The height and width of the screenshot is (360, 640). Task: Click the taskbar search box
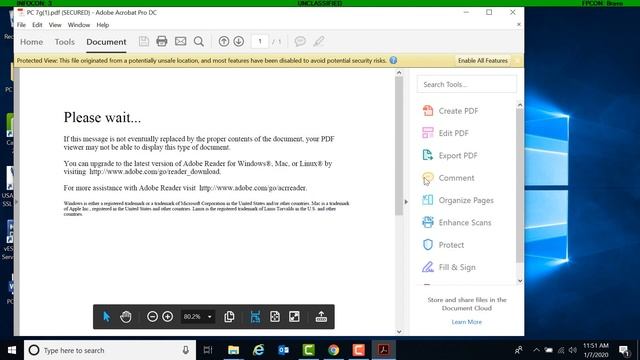click(x=110, y=350)
